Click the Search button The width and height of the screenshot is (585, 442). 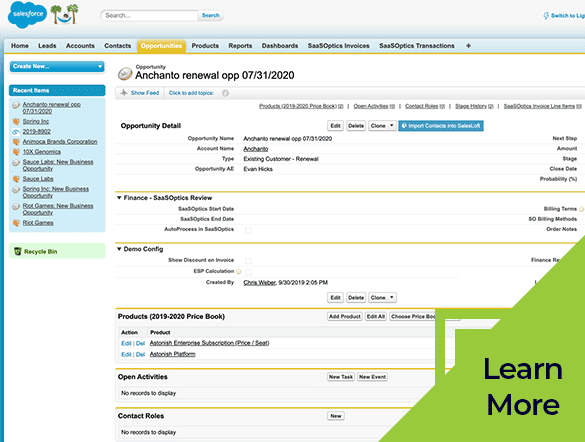(211, 15)
